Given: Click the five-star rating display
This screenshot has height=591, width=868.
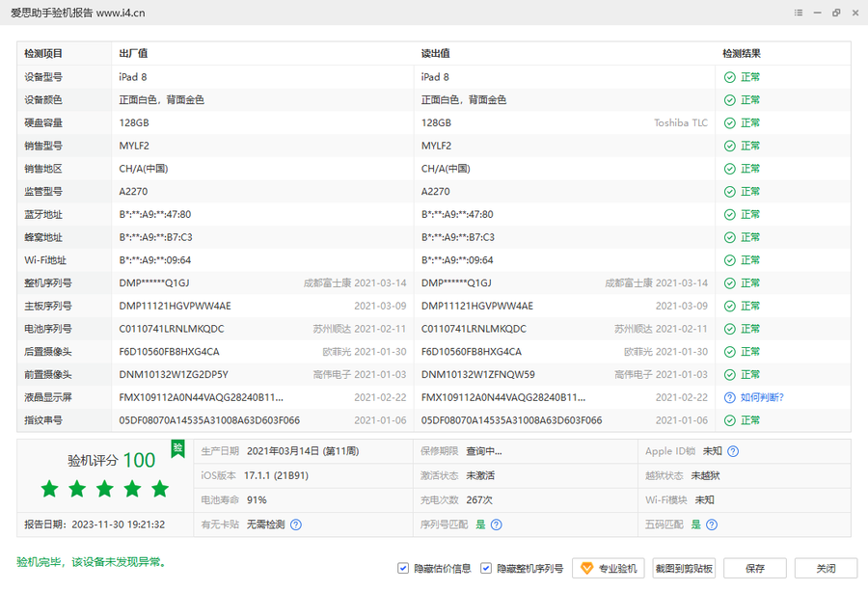Looking at the screenshot, I should click(104, 489).
